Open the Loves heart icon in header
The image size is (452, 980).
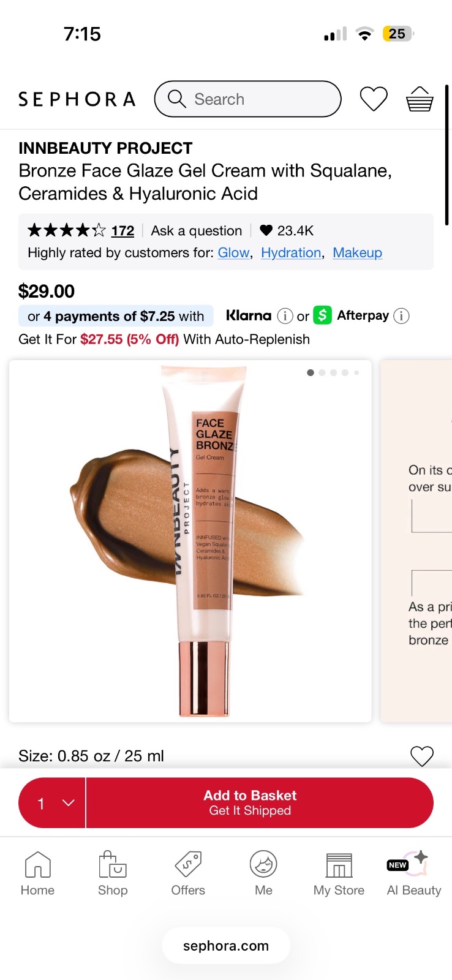point(374,99)
